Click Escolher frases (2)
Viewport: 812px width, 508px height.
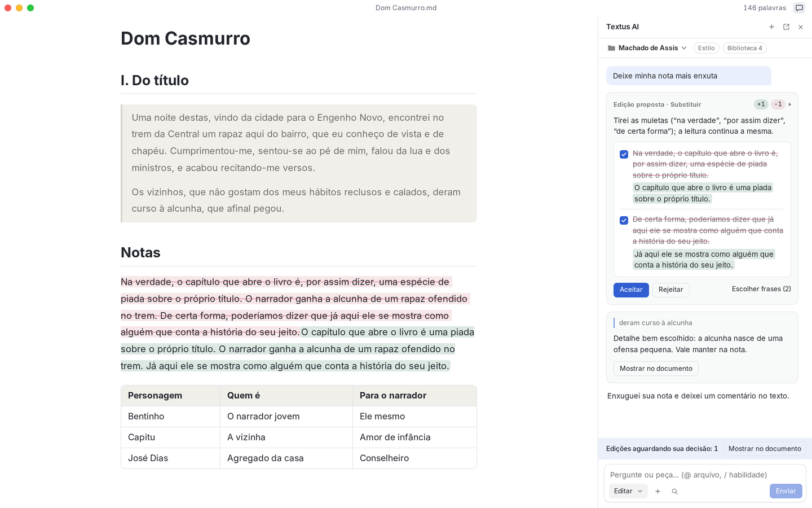(x=761, y=289)
